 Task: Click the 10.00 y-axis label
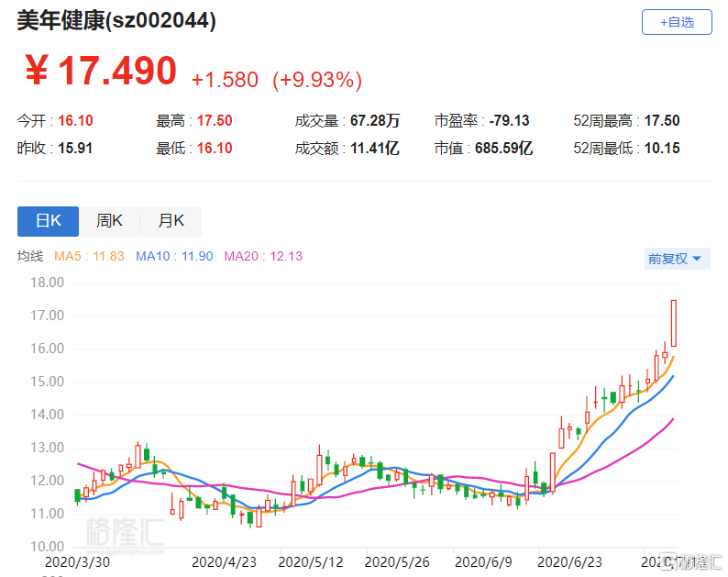pyautogui.click(x=47, y=547)
